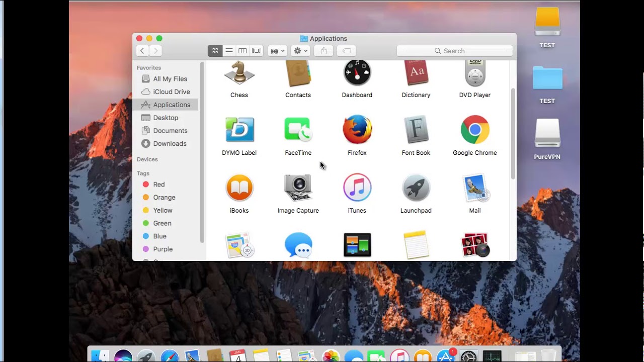Click the Applications title folder icon
The width and height of the screenshot is (644, 362).
point(304,39)
